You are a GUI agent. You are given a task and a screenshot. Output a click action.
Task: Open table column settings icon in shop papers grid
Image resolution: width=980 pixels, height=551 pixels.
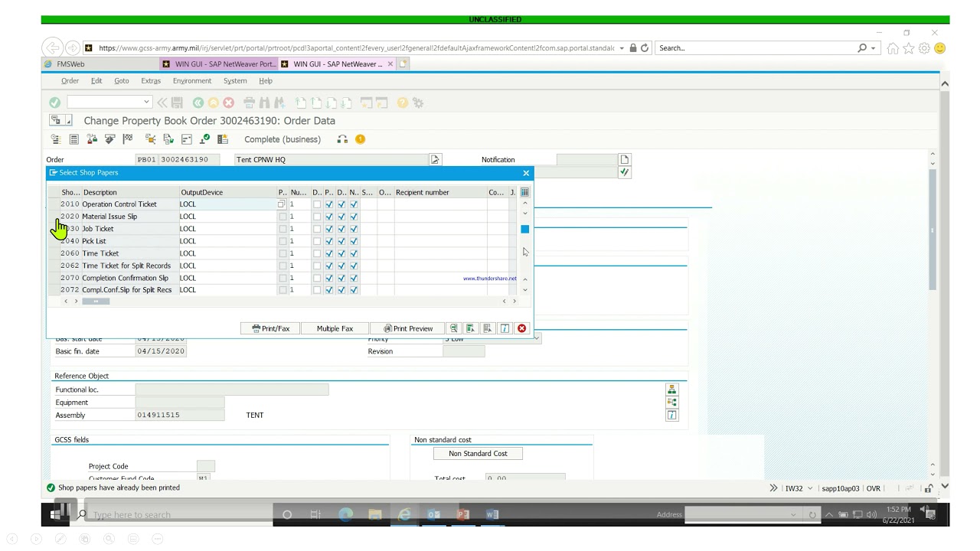click(524, 192)
